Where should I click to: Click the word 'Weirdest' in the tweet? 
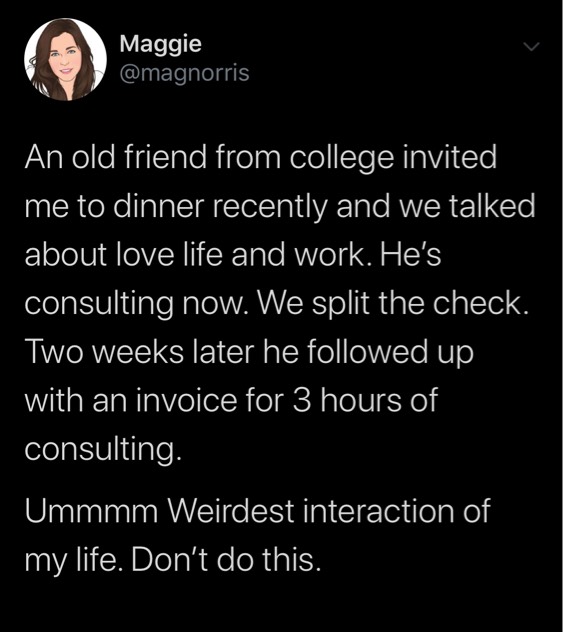tap(231, 511)
